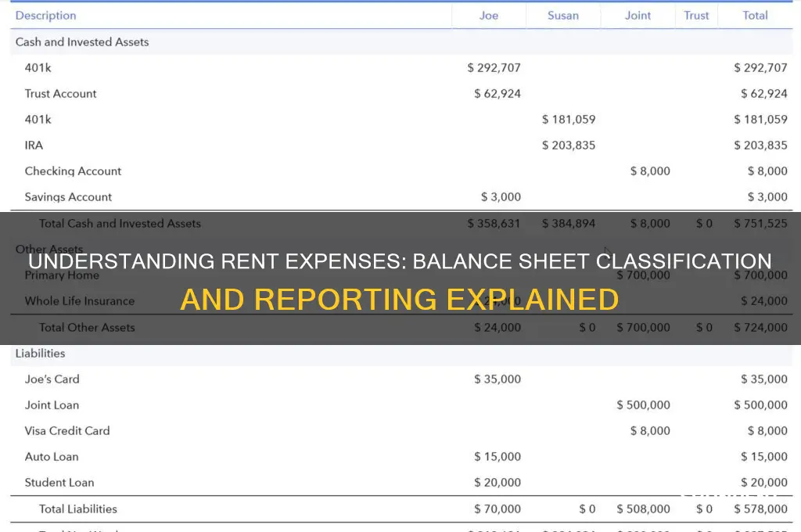
Task: Click the Susan column header
Action: (x=563, y=16)
